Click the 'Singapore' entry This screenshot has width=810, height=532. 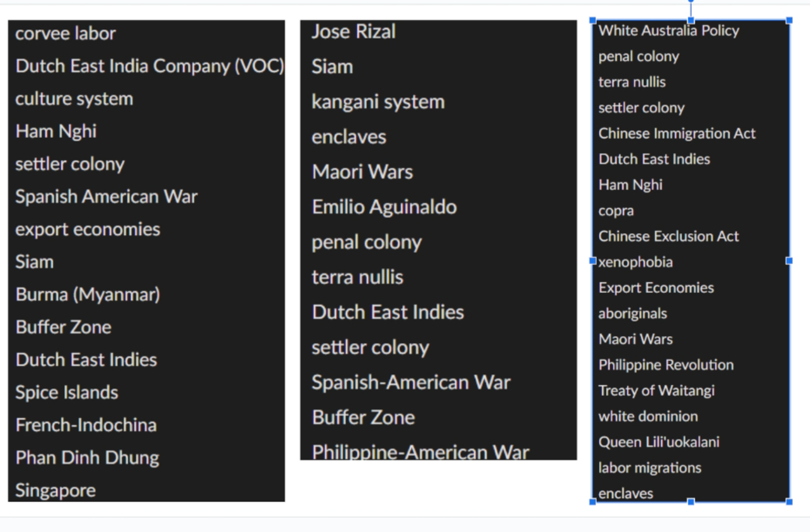(x=56, y=491)
